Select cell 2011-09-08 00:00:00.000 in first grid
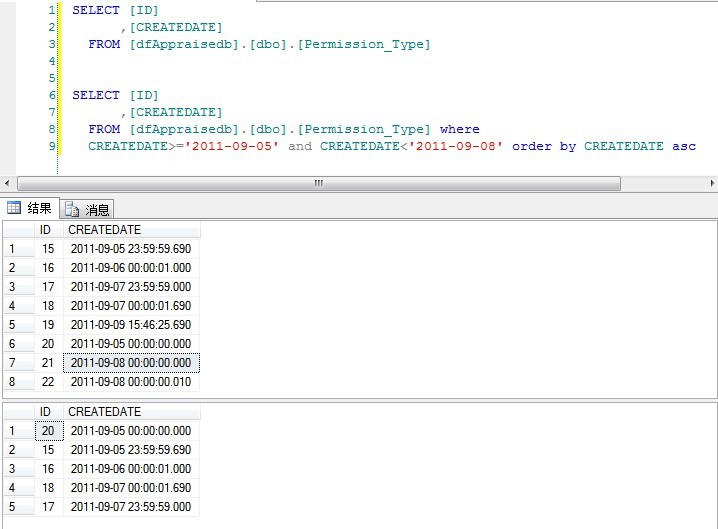Viewport: 718px width, 529px height. coord(131,363)
